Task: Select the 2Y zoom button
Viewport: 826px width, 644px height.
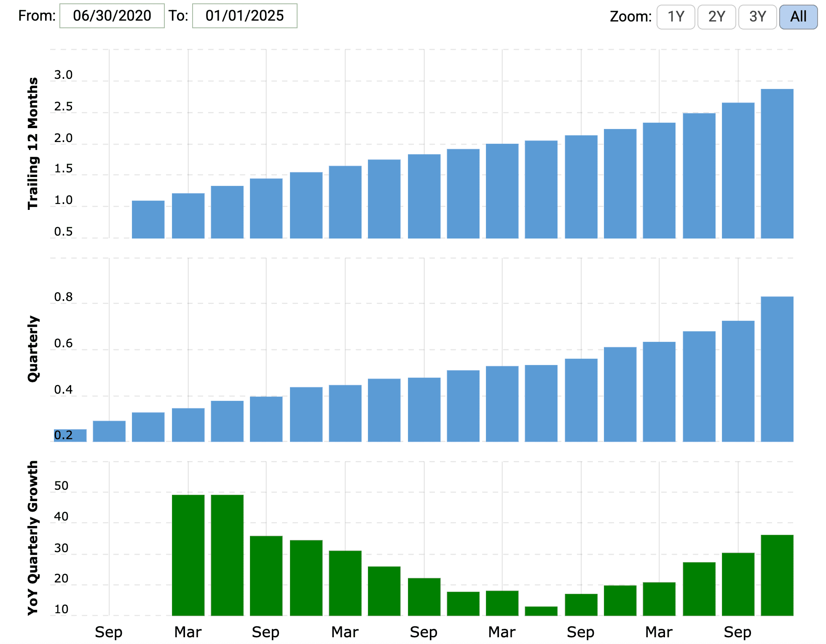Action: 716,17
